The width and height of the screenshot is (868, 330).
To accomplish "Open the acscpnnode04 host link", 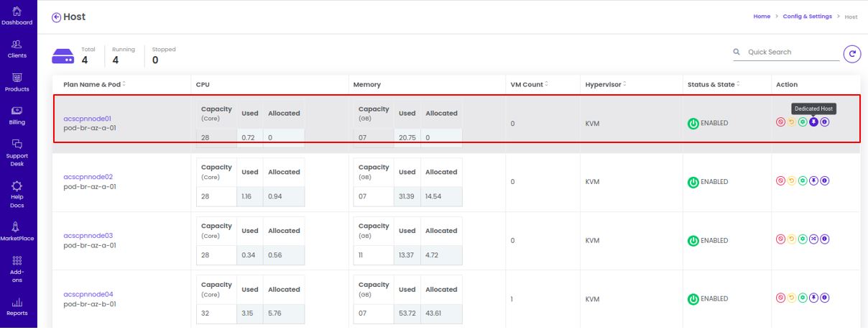I will coord(88,294).
